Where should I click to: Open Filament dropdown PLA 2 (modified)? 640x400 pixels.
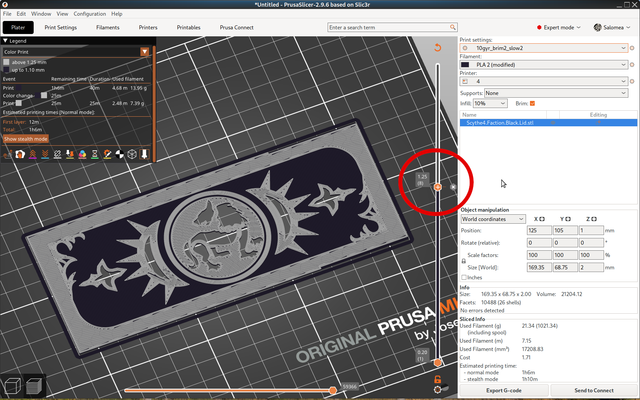(544, 64)
